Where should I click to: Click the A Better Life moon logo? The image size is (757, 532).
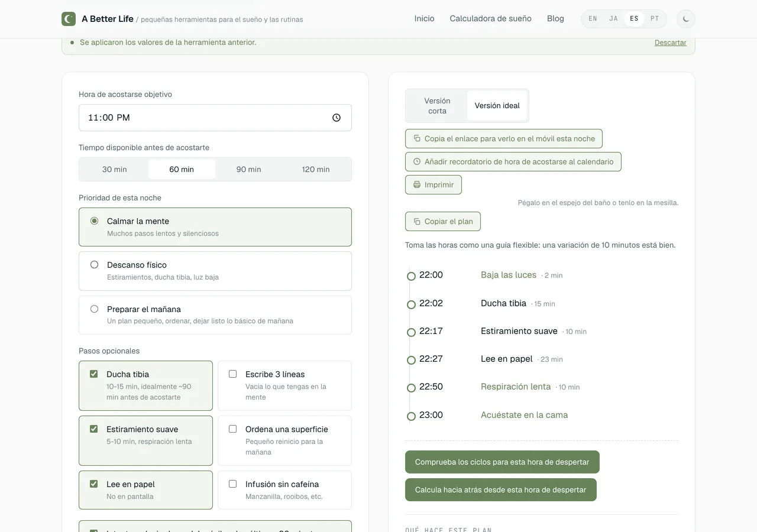point(69,19)
